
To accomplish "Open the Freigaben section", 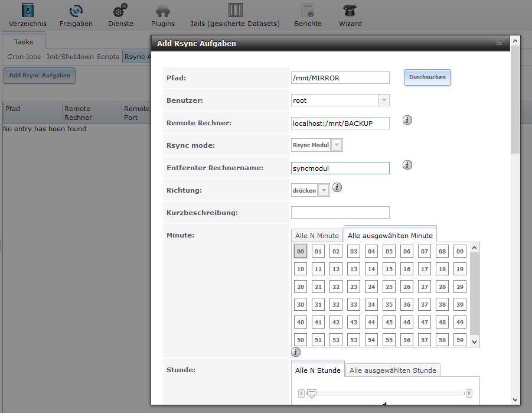I will [x=76, y=11].
